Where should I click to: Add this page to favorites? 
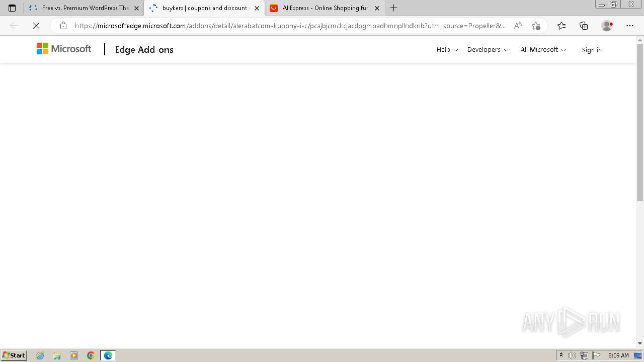(536, 26)
